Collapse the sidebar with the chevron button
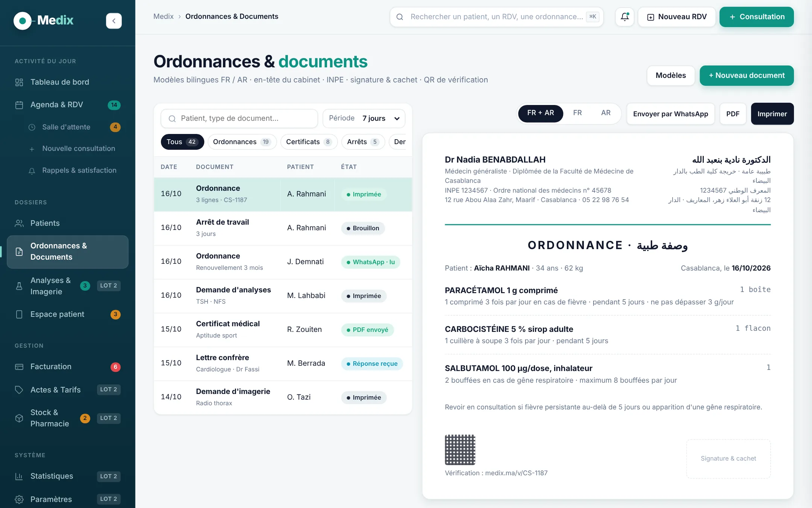The image size is (812, 508). pyautogui.click(x=114, y=21)
